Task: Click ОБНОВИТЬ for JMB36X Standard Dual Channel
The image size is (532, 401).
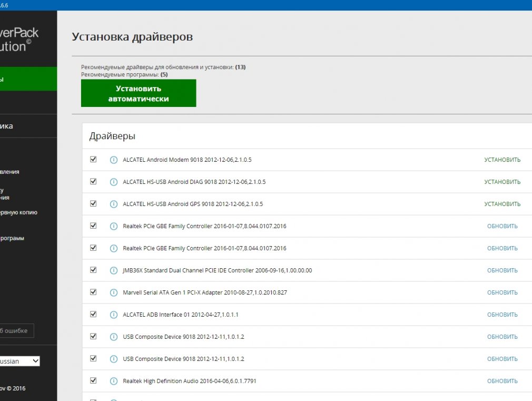Action: tap(502, 271)
